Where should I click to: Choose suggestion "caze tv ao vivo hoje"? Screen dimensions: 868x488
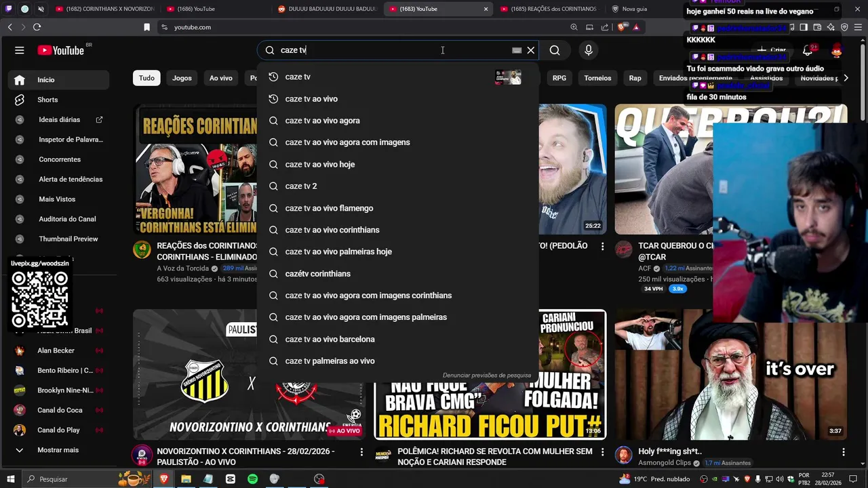(397, 164)
